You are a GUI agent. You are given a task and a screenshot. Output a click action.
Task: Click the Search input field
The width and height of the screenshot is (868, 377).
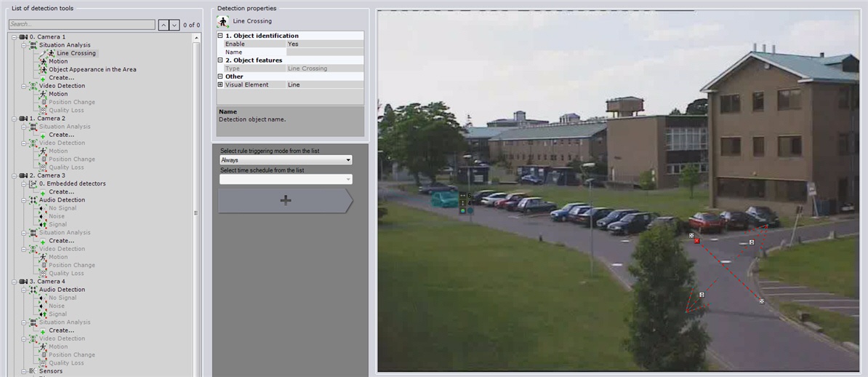[x=81, y=25]
